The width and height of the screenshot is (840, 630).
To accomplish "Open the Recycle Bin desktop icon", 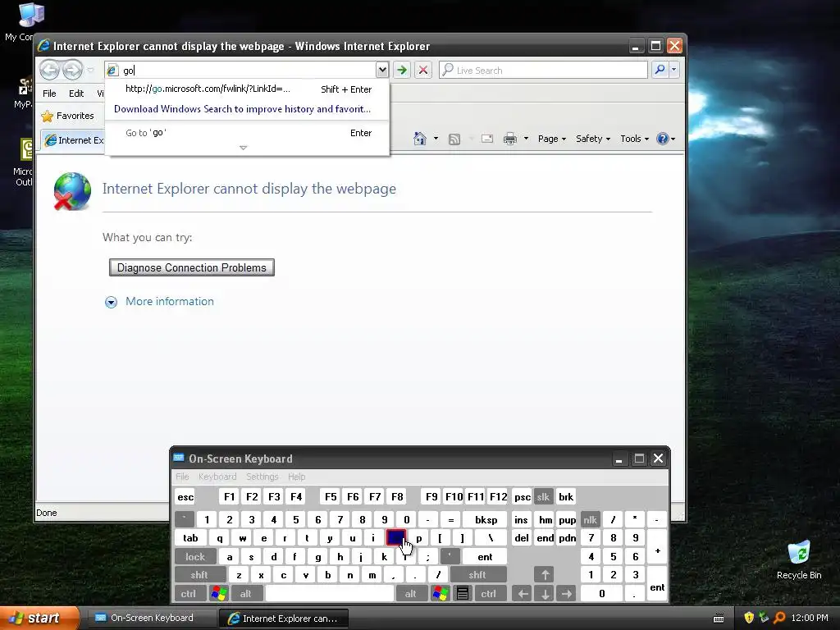I will pyautogui.click(x=799, y=560).
